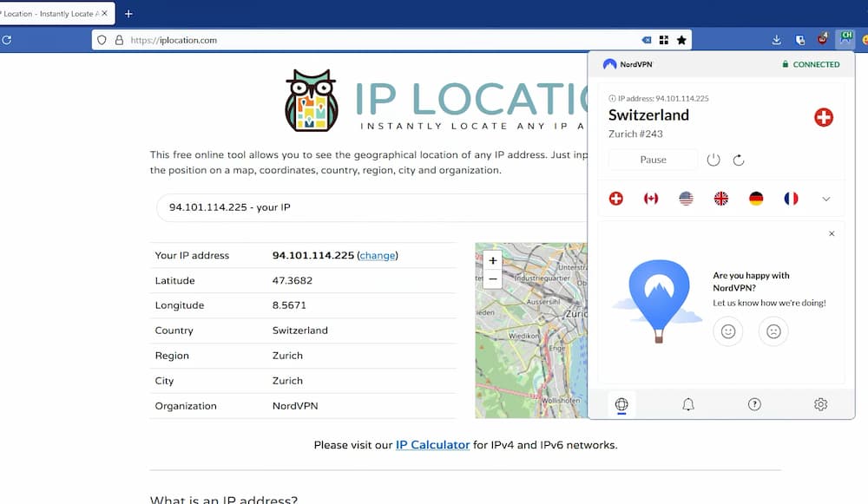This screenshot has width=868, height=504.
Task: Select Germany flag in quick connect row
Action: [756, 199]
